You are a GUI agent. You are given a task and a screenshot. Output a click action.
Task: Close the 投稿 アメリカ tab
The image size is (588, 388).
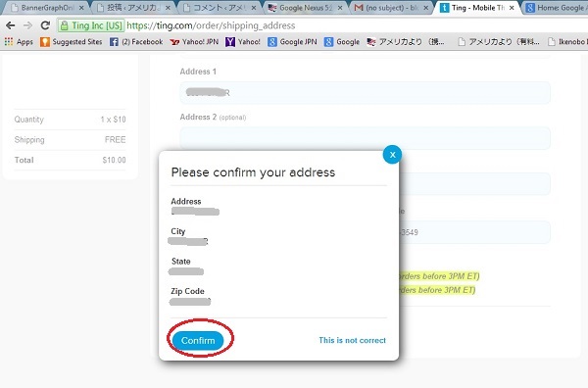click(x=168, y=8)
